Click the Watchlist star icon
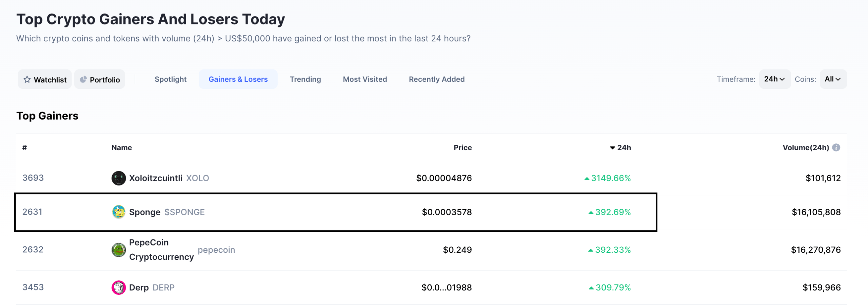Viewport: 868px width, 307px height. point(27,80)
